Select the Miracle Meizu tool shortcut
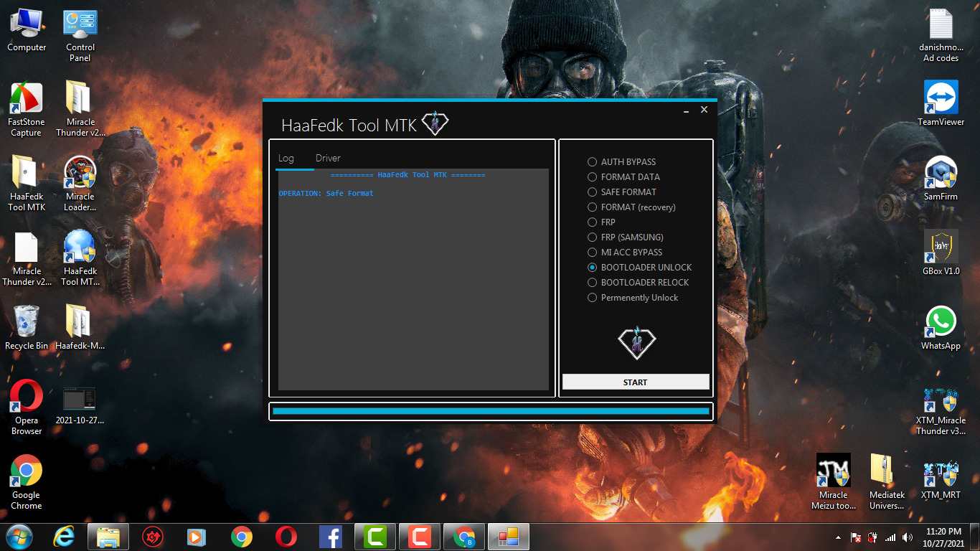 click(x=834, y=483)
